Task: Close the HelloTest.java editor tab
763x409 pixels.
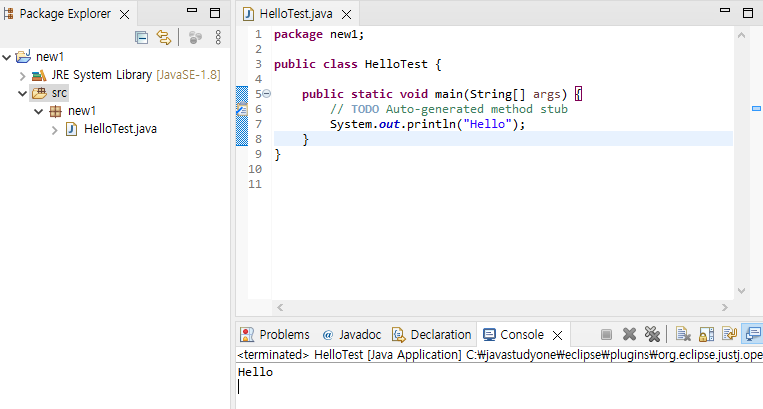Action: pos(346,15)
